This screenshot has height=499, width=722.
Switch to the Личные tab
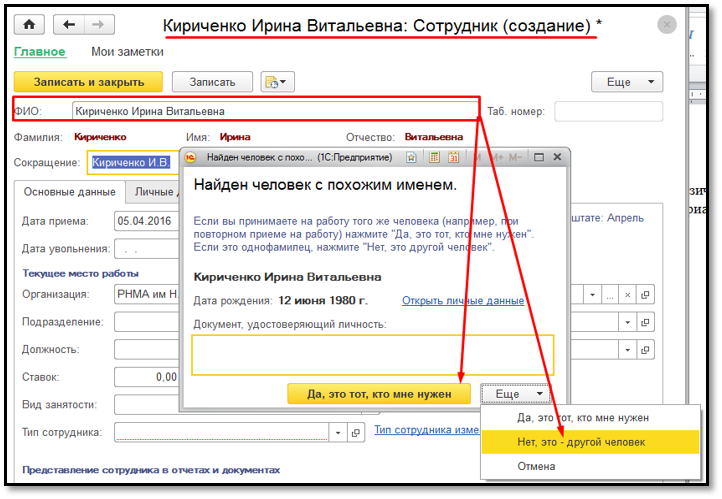tap(154, 192)
